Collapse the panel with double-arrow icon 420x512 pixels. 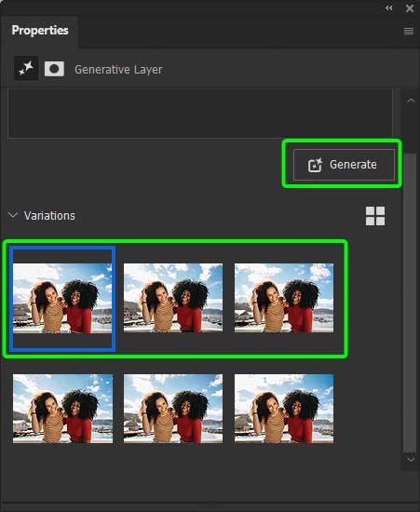click(388, 7)
